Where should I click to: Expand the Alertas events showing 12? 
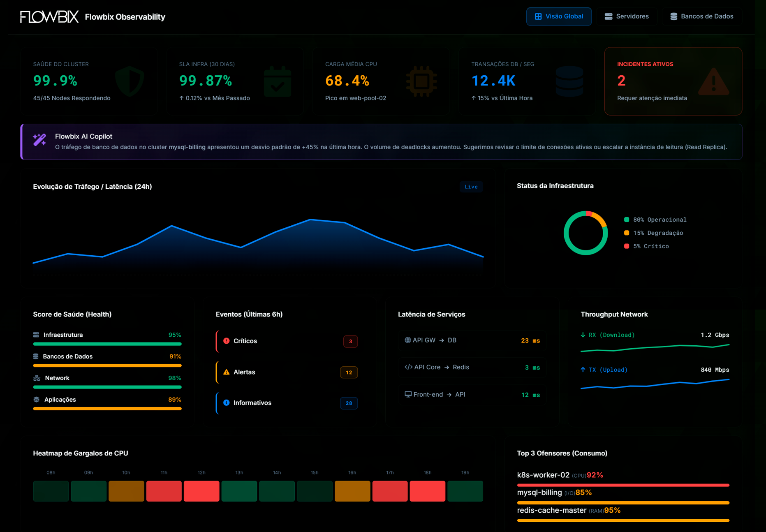pyautogui.click(x=349, y=372)
